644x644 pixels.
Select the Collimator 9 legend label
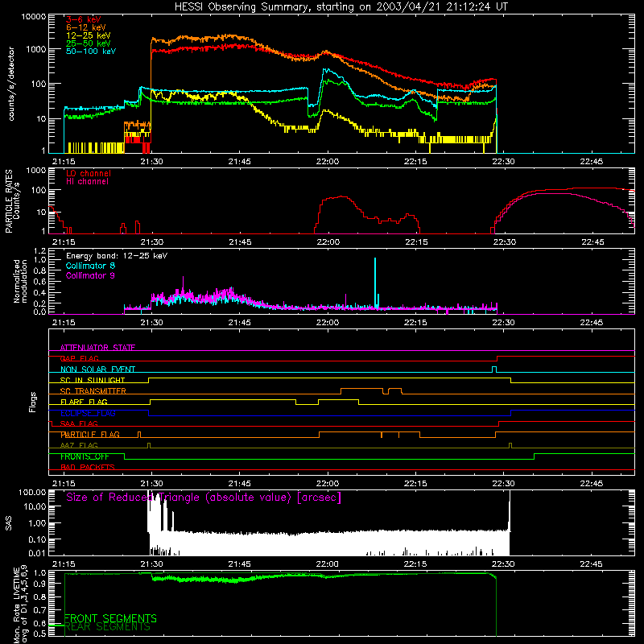pos(90,275)
